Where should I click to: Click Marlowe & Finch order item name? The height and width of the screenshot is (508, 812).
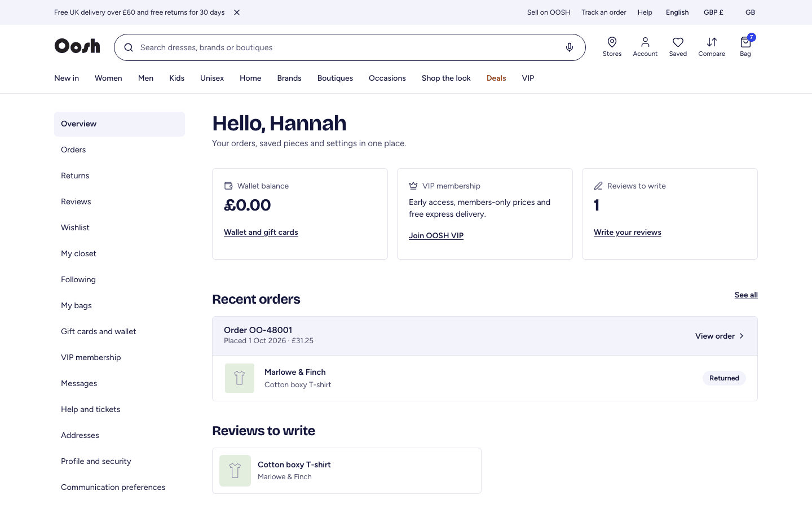click(x=295, y=372)
